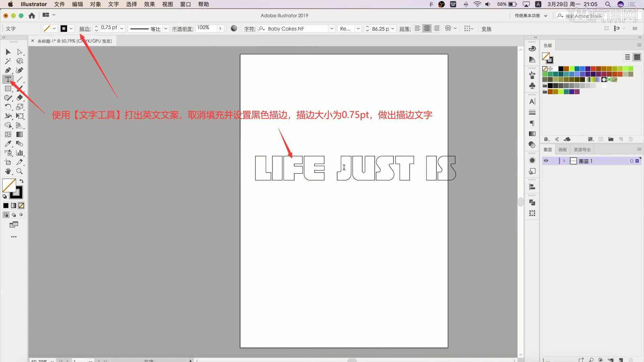Viewport: 644px width, 362px height.
Task: Open 传统基本功能 workspace dropdown
Action: pos(531,15)
